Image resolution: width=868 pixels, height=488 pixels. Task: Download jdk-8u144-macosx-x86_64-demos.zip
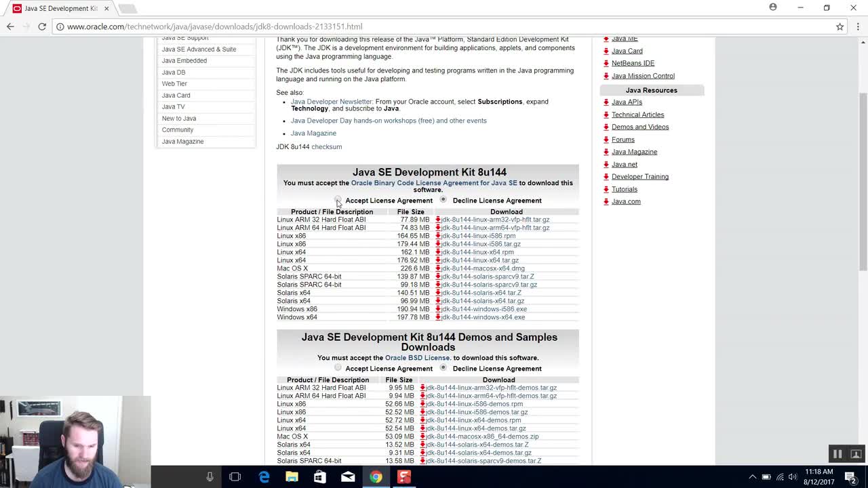tap(482, 436)
